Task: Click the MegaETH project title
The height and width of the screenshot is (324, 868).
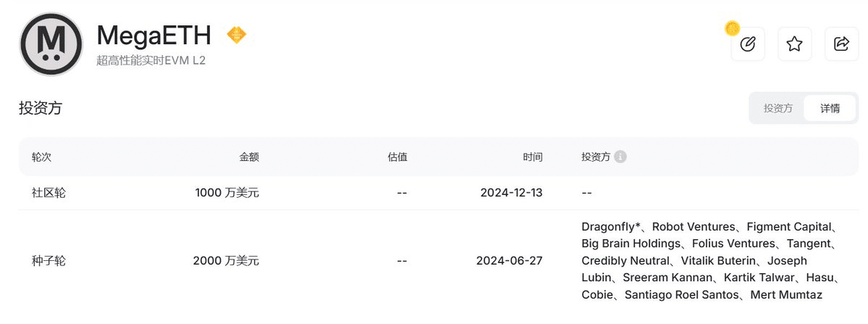Action: [154, 35]
